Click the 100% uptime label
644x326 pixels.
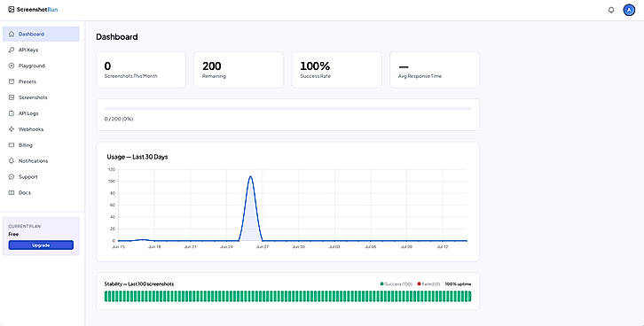tap(459, 283)
